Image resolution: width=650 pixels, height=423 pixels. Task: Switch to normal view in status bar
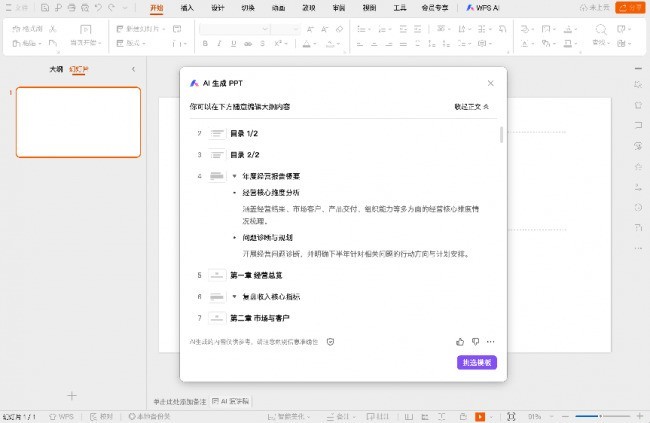[409, 416]
